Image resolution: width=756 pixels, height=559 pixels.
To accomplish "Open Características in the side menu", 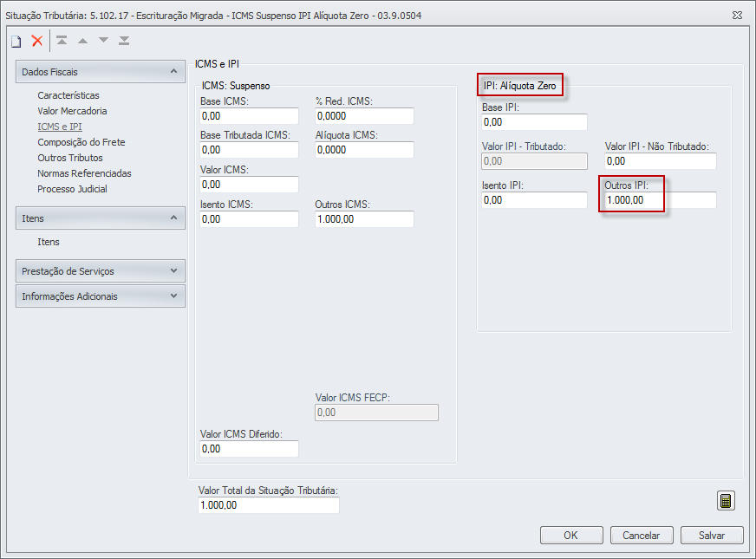I will pos(68,95).
